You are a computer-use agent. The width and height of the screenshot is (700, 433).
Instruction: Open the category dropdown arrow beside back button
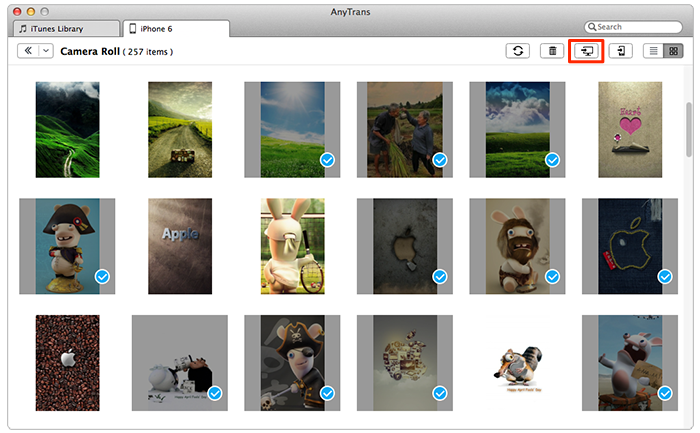(46, 51)
